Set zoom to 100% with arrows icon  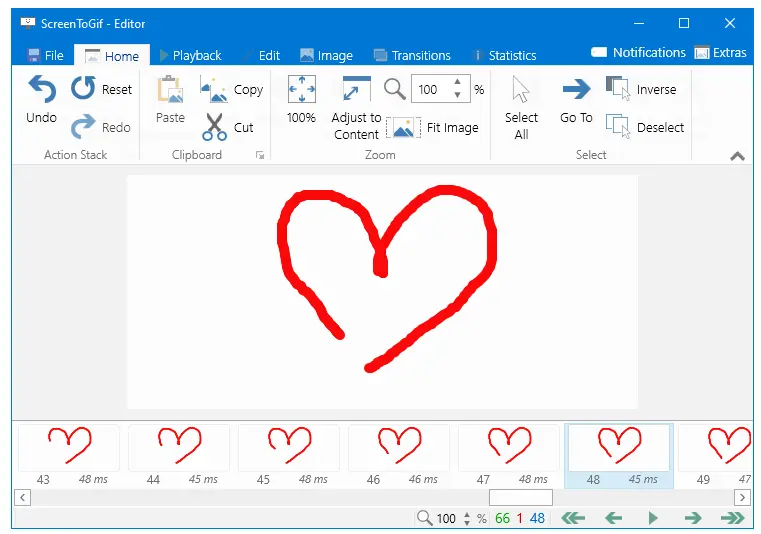[301, 89]
